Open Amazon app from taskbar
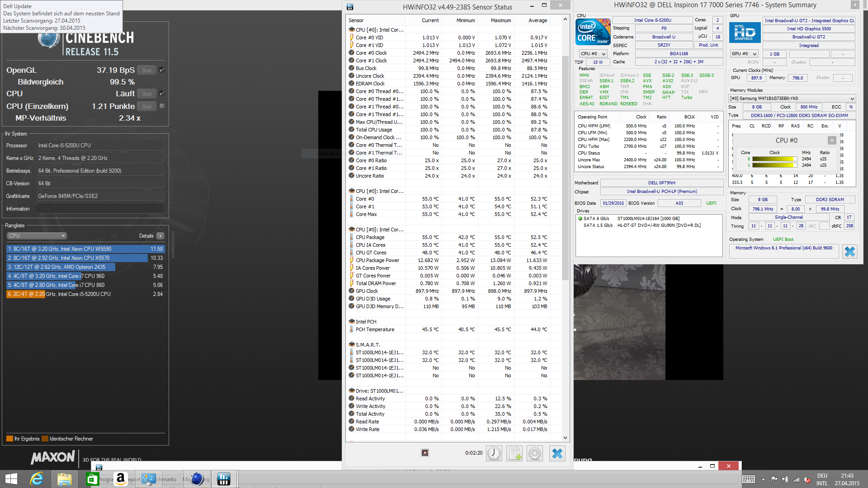 click(x=120, y=479)
